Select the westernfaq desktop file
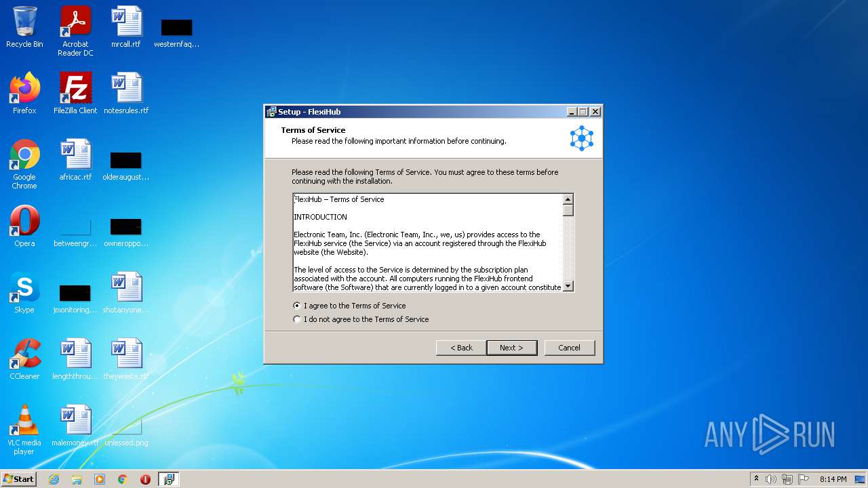 coord(176,33)
